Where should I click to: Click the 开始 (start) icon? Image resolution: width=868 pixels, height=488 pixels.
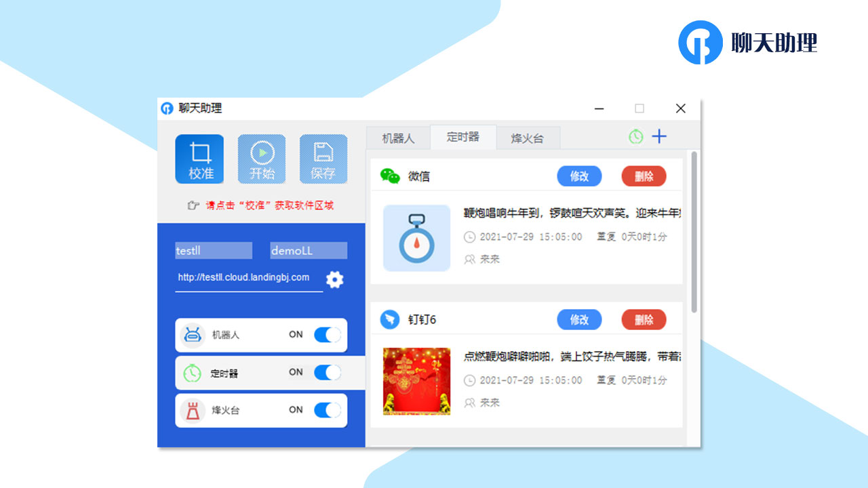click(x=261, y=159)
